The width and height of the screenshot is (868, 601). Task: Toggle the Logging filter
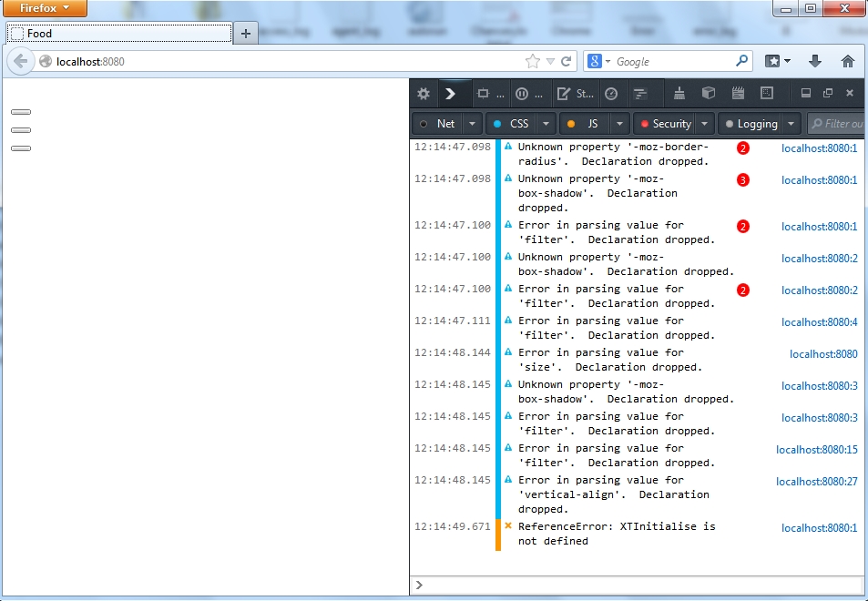tap(751, 124)
